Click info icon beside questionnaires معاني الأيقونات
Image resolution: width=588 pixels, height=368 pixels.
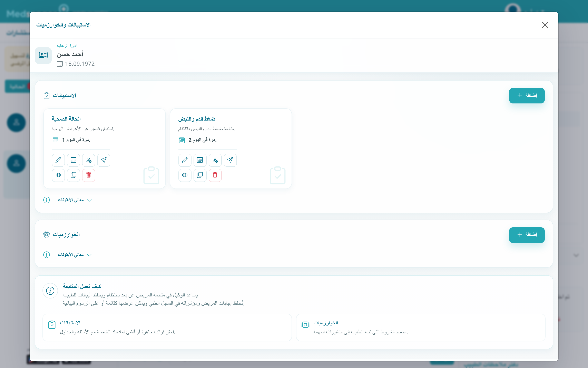click(x=46, y=200)
